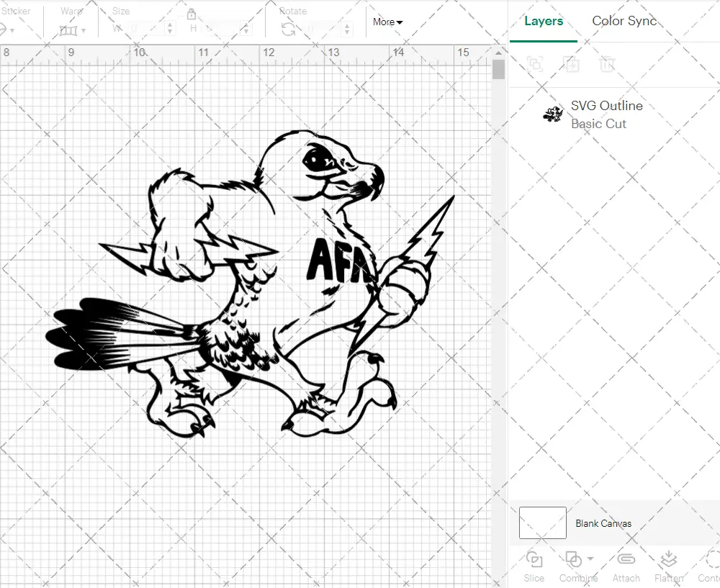
Task: Toggle the size aspect ratio lock
Action: click(191, 14)
